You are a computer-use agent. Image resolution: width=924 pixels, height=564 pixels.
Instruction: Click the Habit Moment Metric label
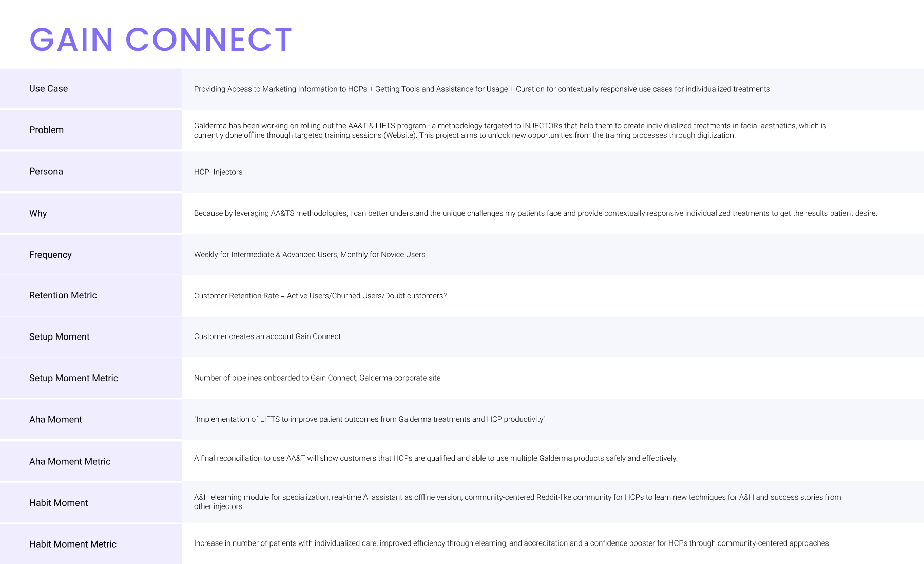point(72,544)
